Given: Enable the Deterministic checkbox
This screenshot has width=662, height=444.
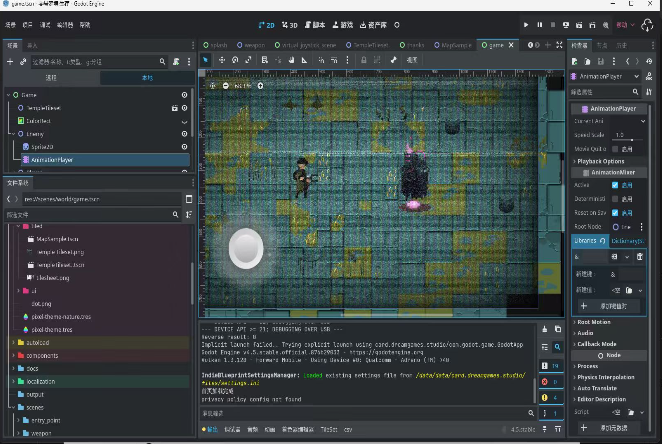Looking at the screenshot, I should click(x=616, y=198).
